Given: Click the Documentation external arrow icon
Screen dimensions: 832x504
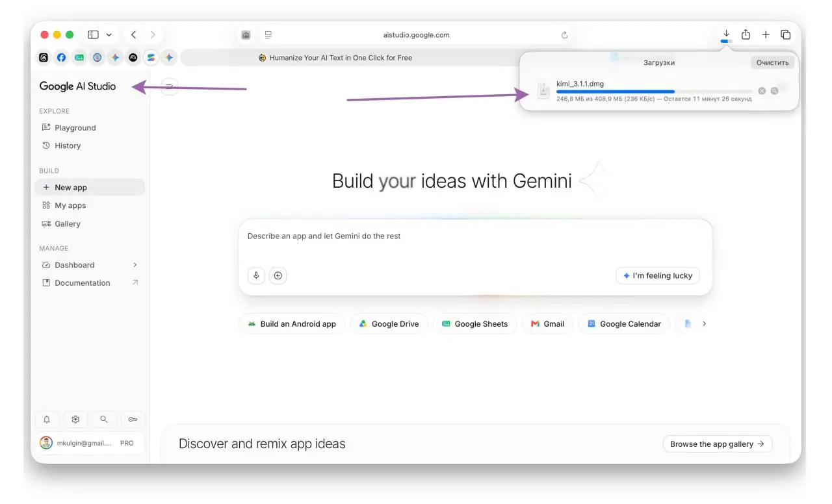Looking at the screenshot, I should [x=135, y=283].
